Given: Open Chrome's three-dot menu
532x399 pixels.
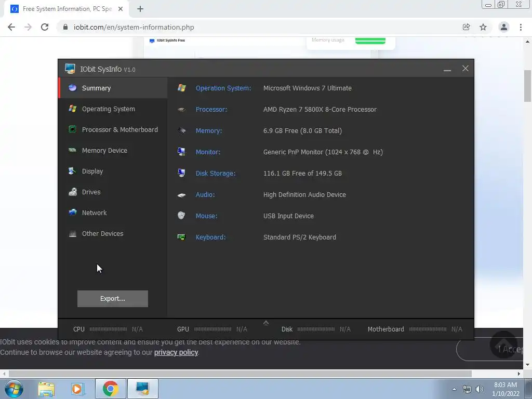Looking at the screenshot, I should coord(521,27).
